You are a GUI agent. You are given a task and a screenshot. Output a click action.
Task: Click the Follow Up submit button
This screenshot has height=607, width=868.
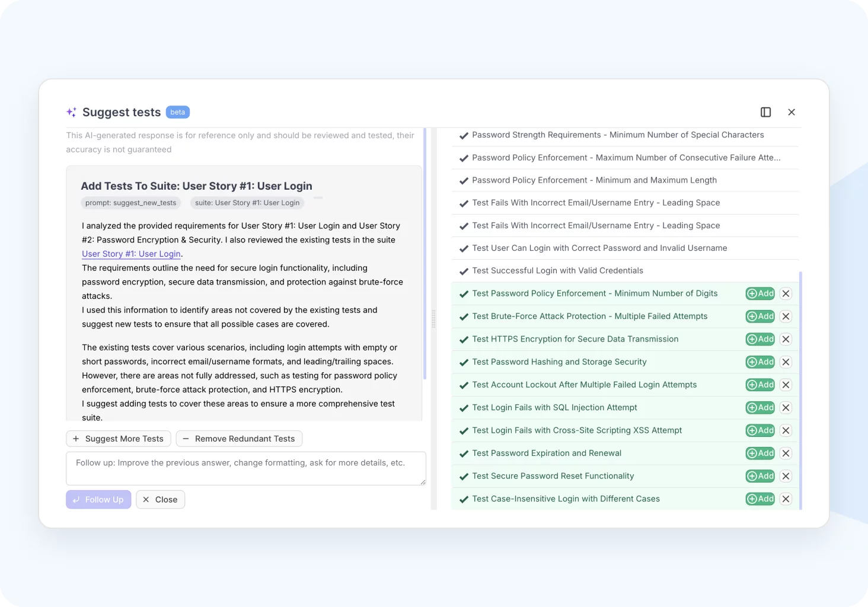pos(98,500)
